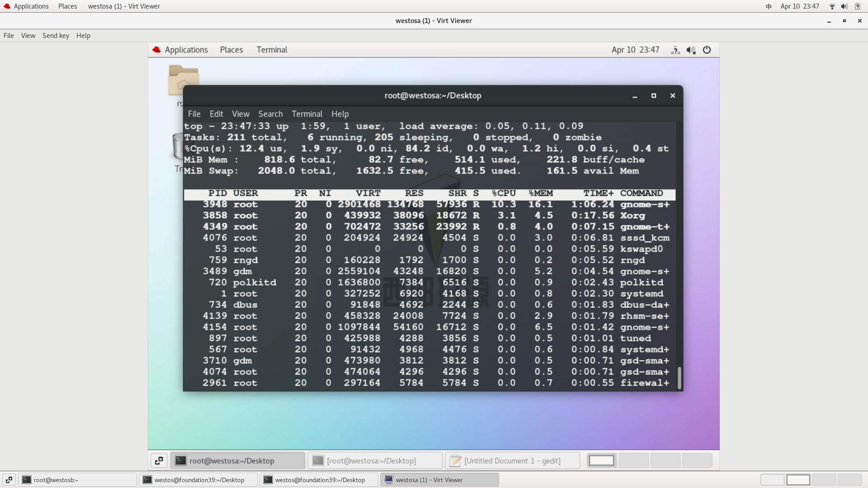Open the terminal Edit menu

216,114
